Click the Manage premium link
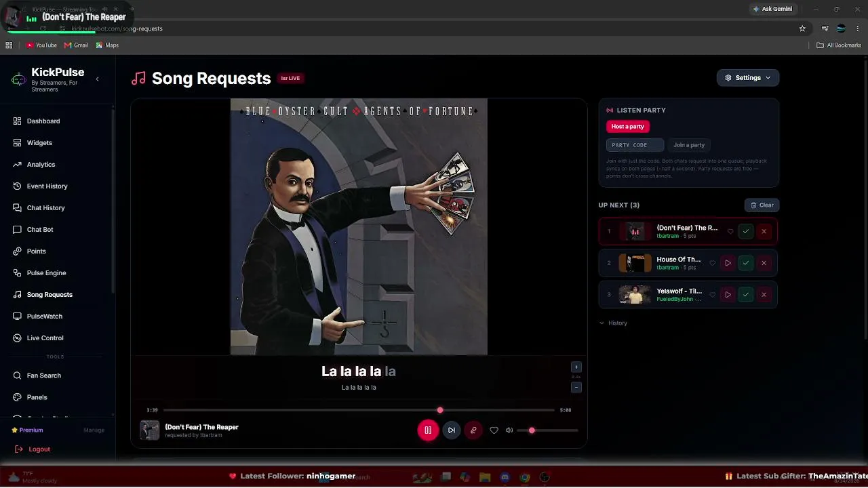 (94, 430)
